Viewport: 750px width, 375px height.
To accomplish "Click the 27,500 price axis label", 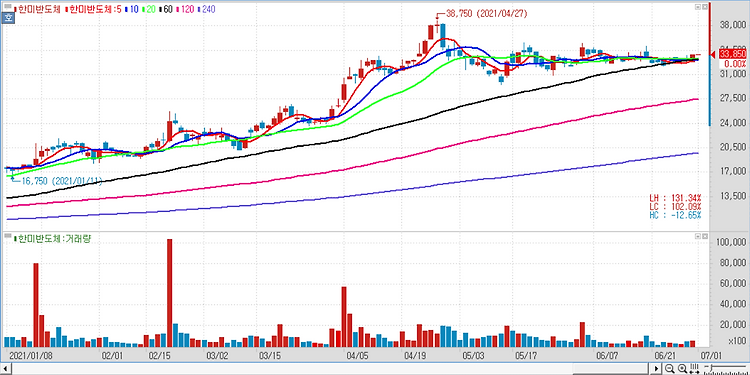I will click(x=734, y=97).
